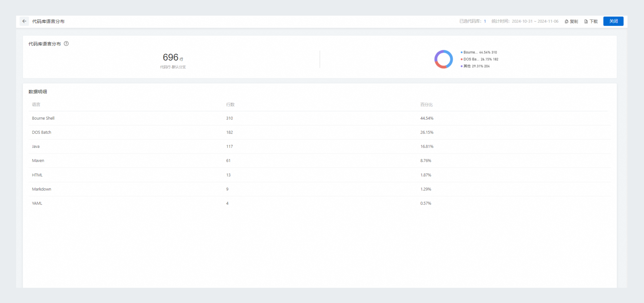Click the 代码行-默认分支 label
Viewport: 644px width, 303px height.
(x=173, y=67)
